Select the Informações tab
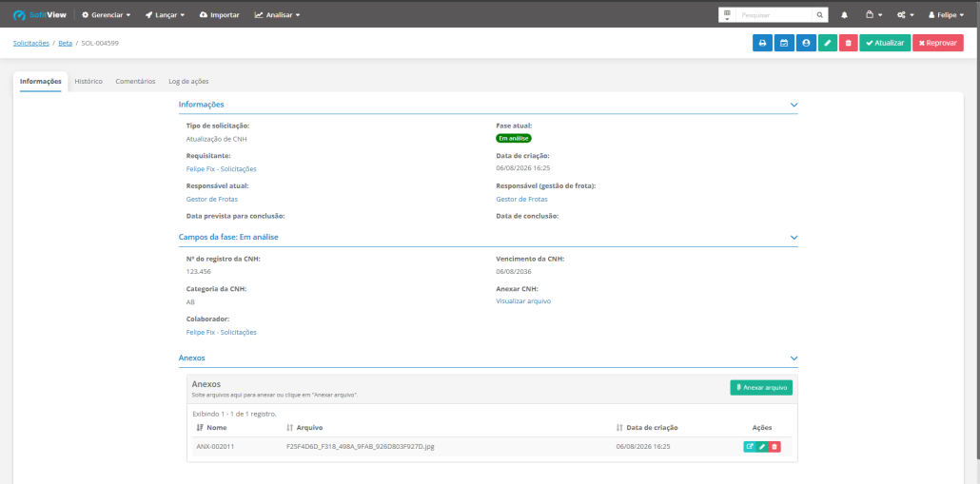The height and width of the screenshot is (484, 980). coord(41,81)
